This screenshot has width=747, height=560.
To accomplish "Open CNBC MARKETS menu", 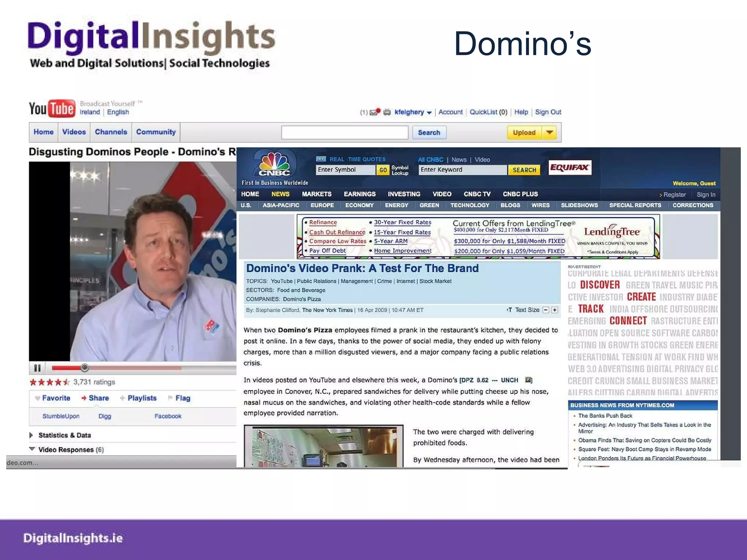I will [x=317, y=194].
